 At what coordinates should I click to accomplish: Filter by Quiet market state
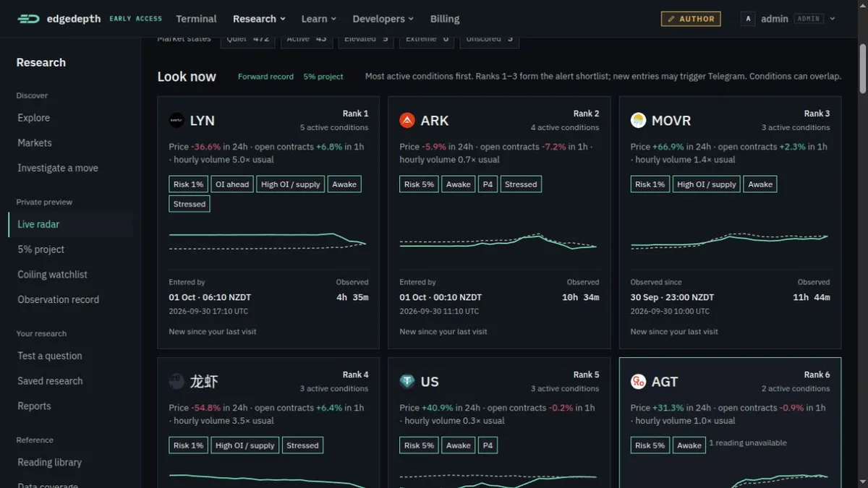(247, 40)
